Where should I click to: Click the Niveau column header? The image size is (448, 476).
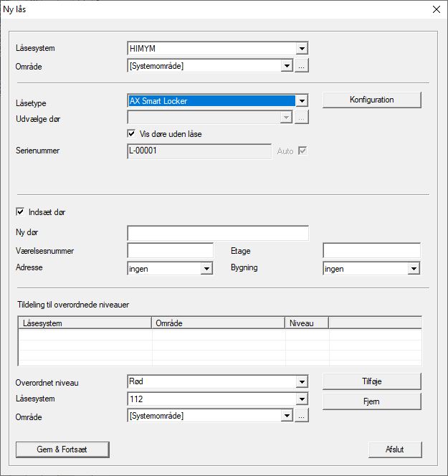[x=306, y=323]
